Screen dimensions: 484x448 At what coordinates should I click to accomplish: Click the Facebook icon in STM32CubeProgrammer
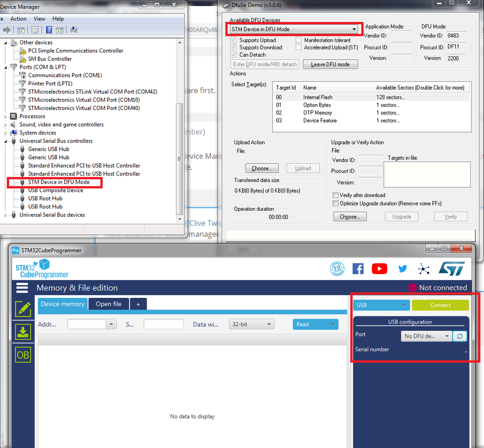click(x=358, y=269)
